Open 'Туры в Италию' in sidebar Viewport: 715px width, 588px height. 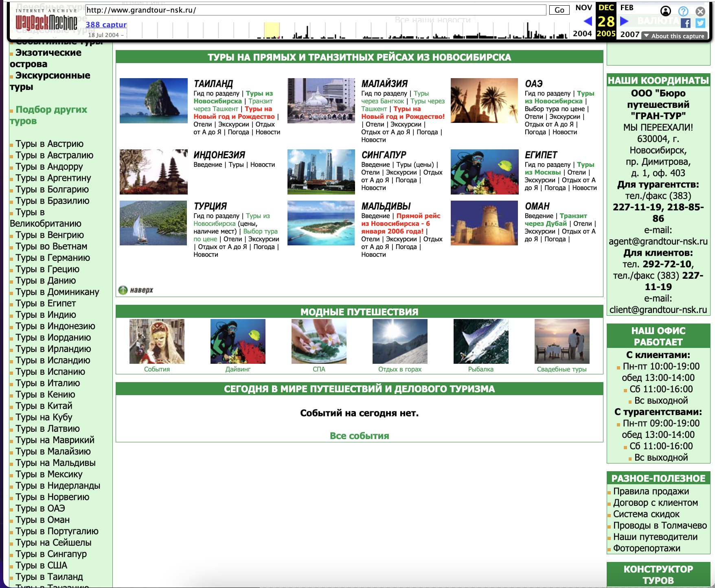tap(48, 383)
